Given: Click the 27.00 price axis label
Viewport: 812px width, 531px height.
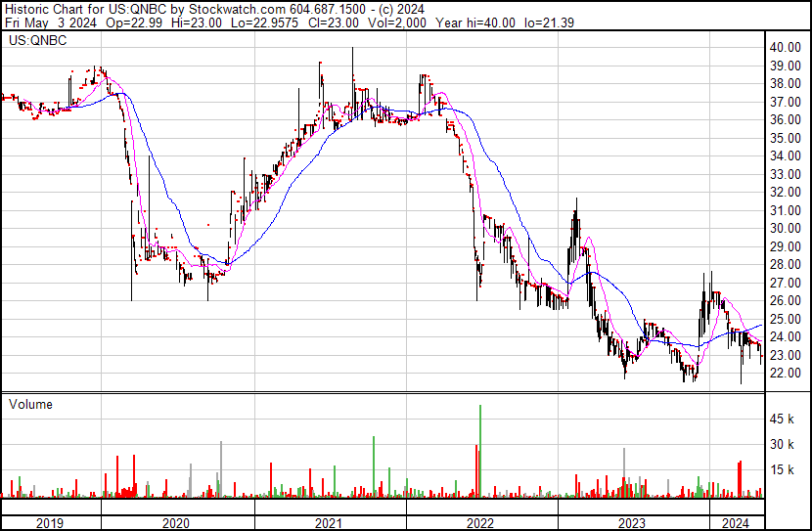Looking at the screenshot, I should pos(786,283).
